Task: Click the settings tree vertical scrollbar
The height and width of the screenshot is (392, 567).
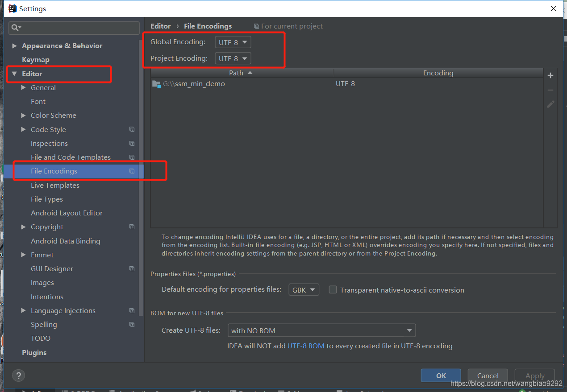Action: pos(142,178)
